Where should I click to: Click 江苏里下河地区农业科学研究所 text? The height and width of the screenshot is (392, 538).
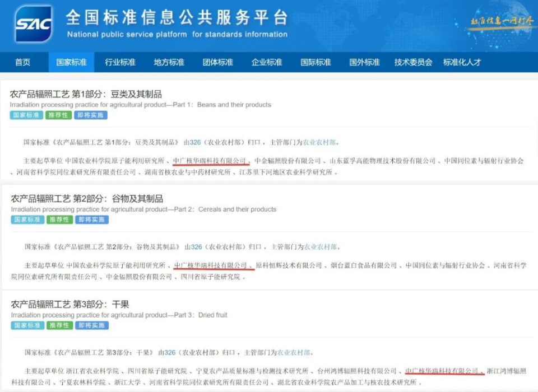point(286,172)
